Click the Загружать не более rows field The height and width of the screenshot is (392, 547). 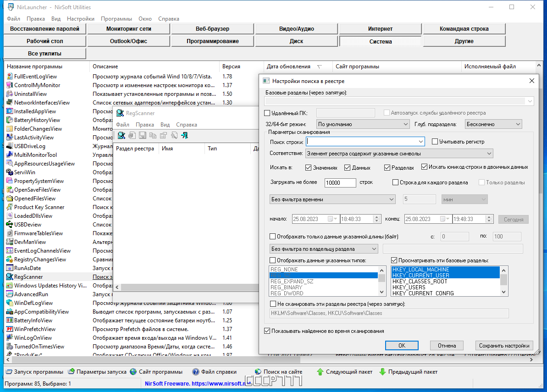[340, 183]
